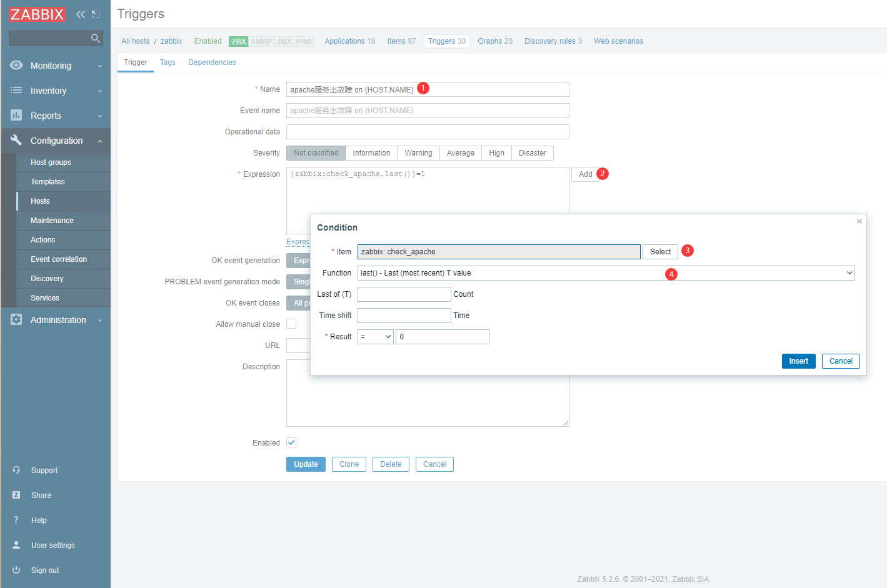Click the Sign out power icon
This screenshot has width=887, height=588.
pos(16,570)
